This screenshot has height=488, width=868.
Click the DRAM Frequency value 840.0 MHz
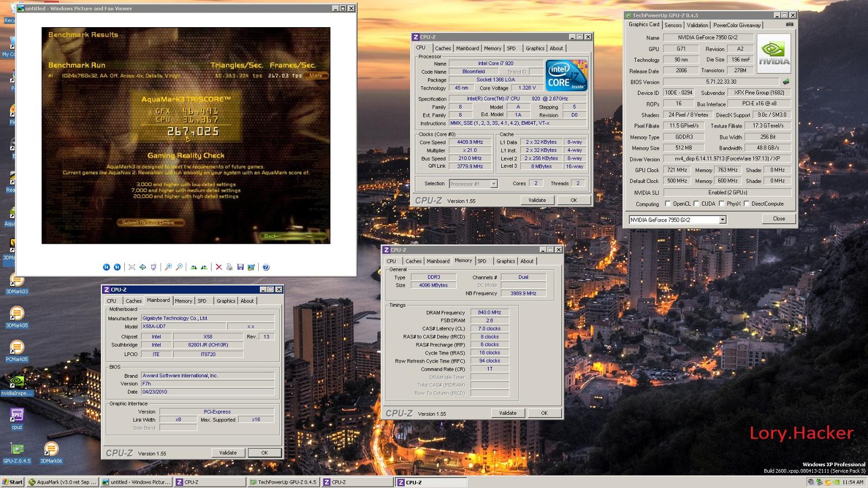pos(489,313)
